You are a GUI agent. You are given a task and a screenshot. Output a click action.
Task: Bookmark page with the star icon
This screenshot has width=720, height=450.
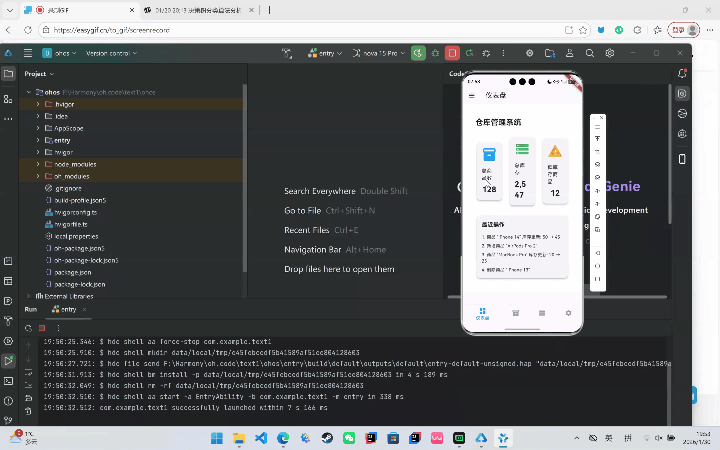pos(583,30)
